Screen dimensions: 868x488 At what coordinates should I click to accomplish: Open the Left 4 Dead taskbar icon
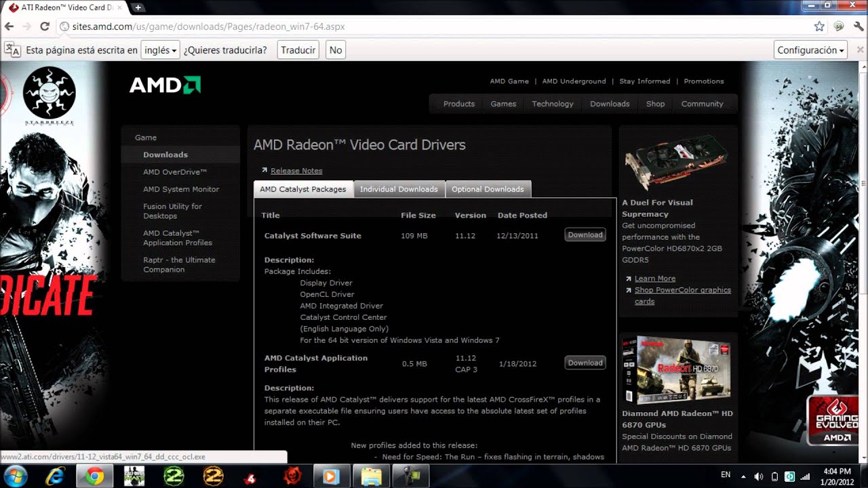click(x=251, y=478)
